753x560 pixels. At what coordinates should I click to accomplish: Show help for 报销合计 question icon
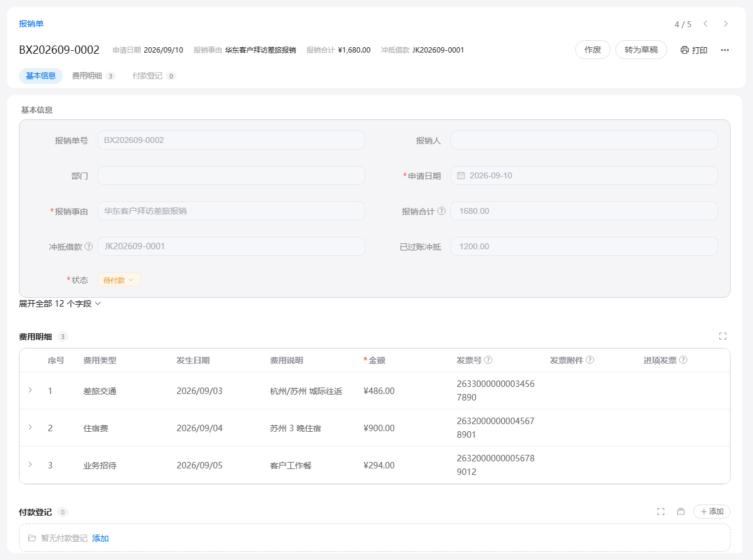442,211
